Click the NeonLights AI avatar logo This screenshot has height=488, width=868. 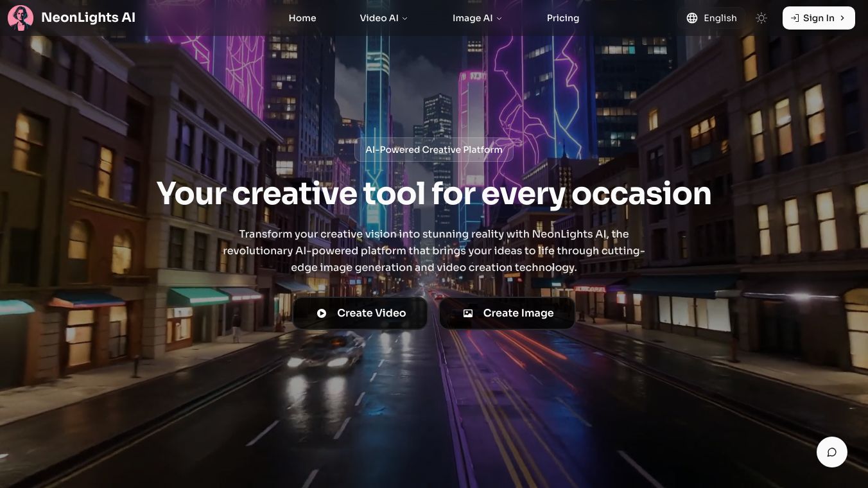pyautogui.click(x=21, y=18)
